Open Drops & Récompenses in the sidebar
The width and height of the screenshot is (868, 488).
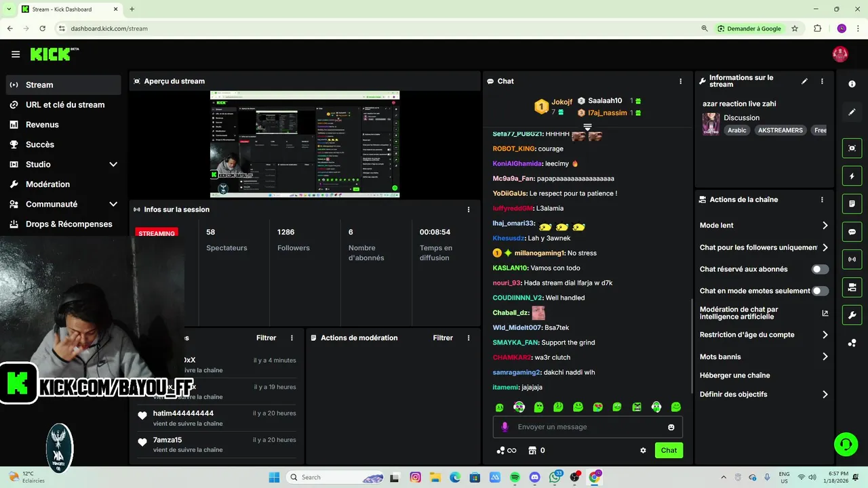click(64, 224)
